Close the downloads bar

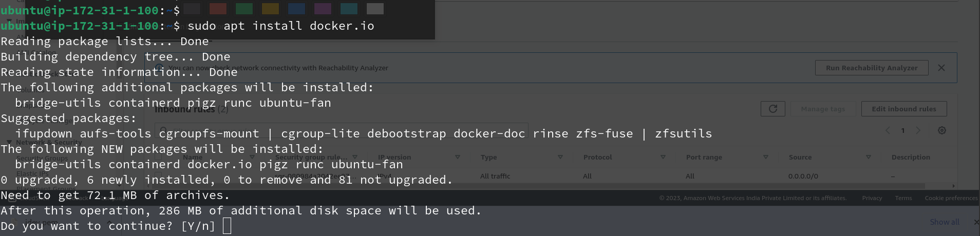[x=976, y=222]
